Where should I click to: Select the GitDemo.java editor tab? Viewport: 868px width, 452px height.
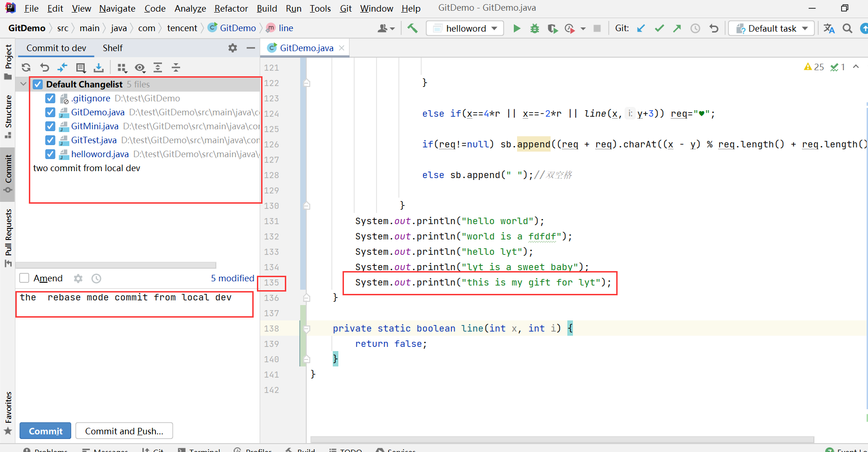click(306, 48)
